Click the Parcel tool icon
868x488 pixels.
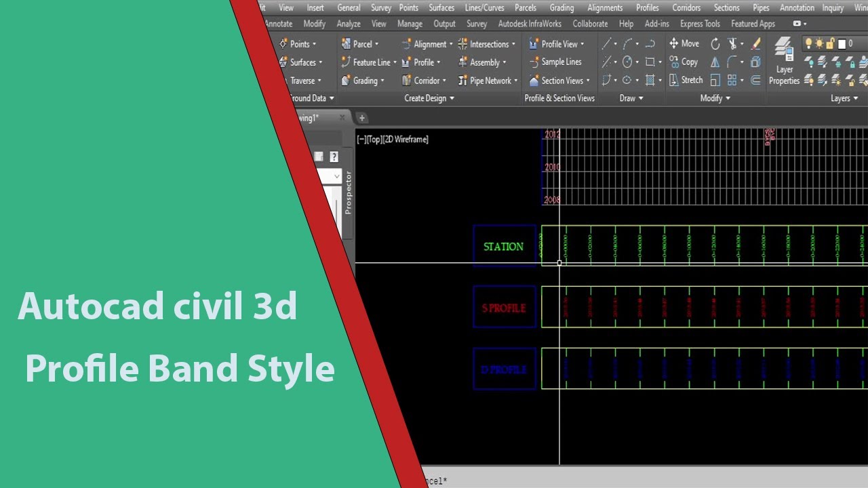tap(345, 44)
